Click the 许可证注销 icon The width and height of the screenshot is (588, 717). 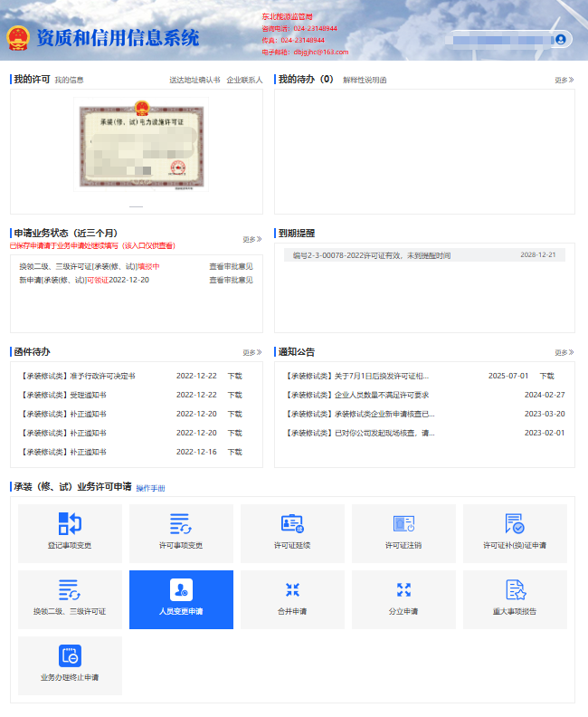tap(403, 524)
